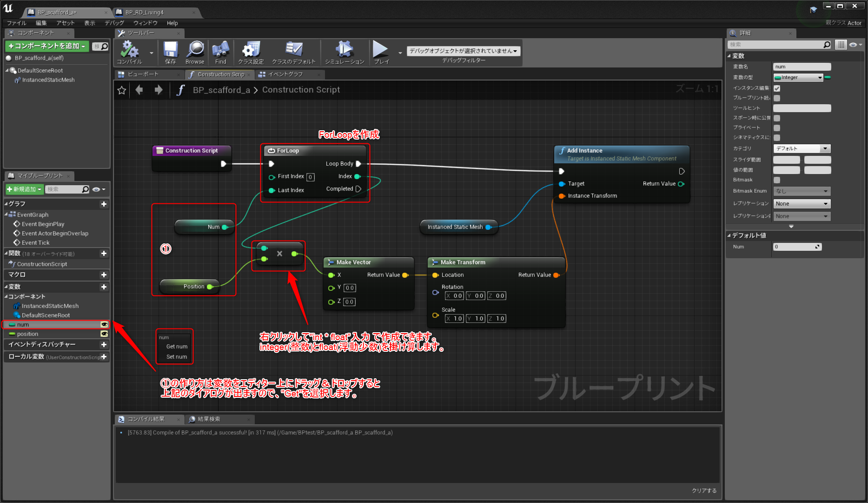Screen dimensions: 868x503
Task: Click the pin type color indicator beside Integer
Action: pos(828,78)
